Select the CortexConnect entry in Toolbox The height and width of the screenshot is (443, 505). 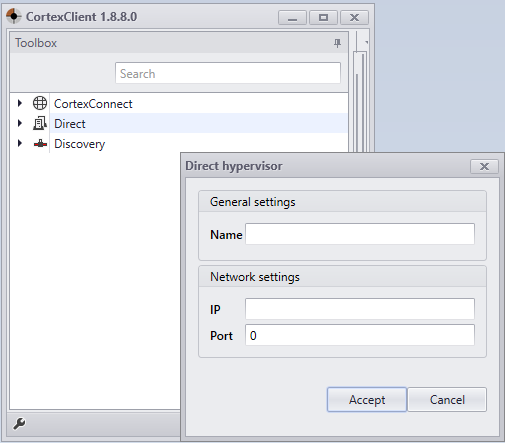point(93,104)
